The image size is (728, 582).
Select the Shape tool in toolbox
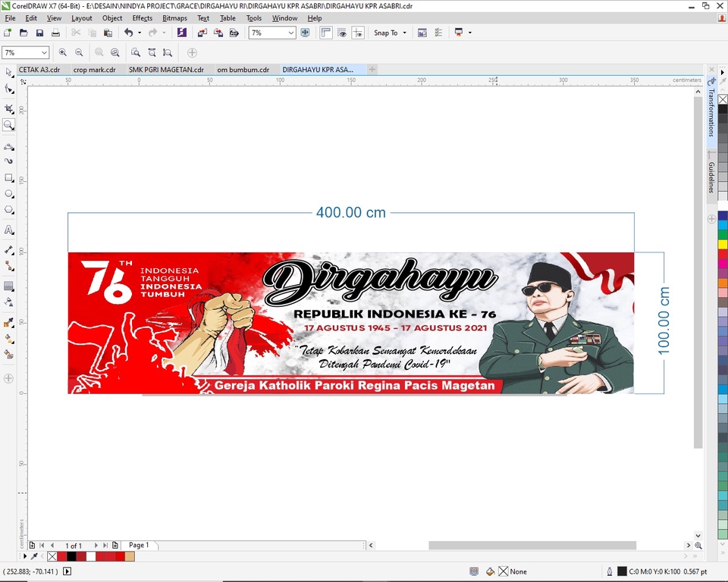click(8, 89)
